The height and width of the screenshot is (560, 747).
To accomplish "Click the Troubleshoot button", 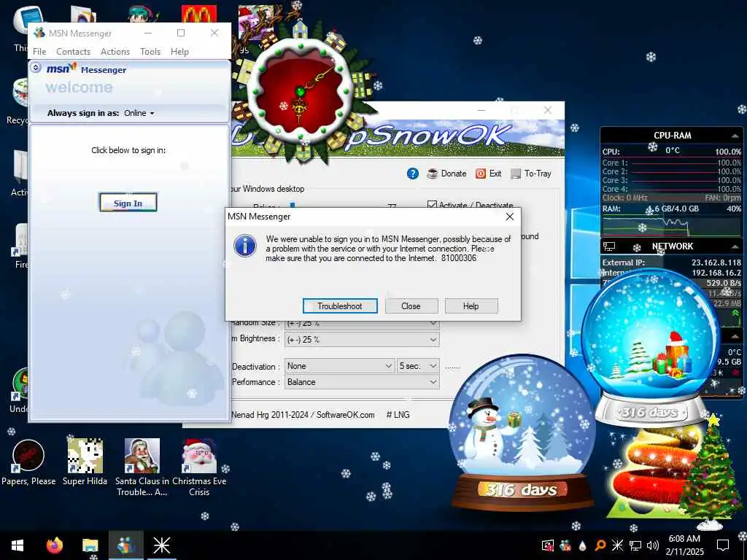I will click(x=340, y=306).
